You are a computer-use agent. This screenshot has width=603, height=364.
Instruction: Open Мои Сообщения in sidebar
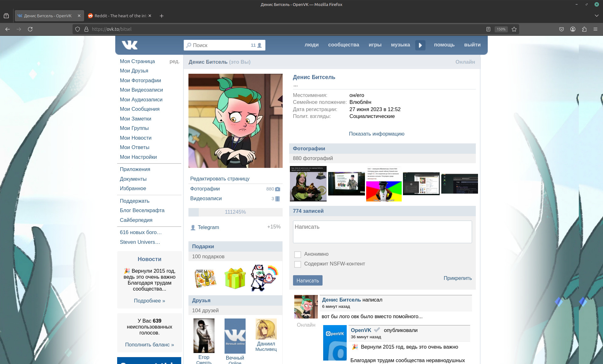pos(139,109)
